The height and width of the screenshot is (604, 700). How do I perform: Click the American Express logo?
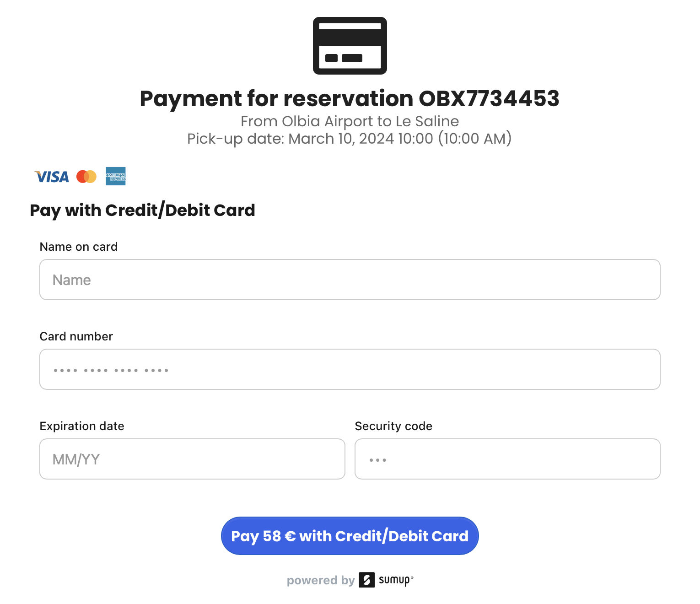116,176
